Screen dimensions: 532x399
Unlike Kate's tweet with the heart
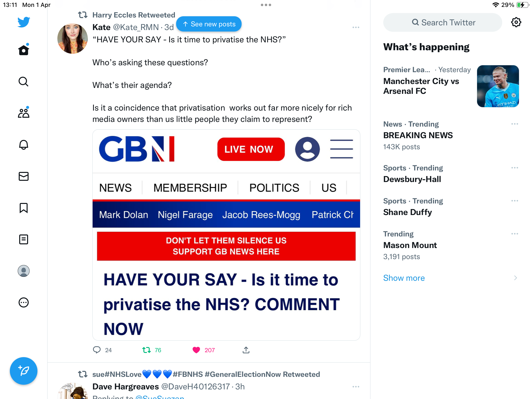[196, 350]
